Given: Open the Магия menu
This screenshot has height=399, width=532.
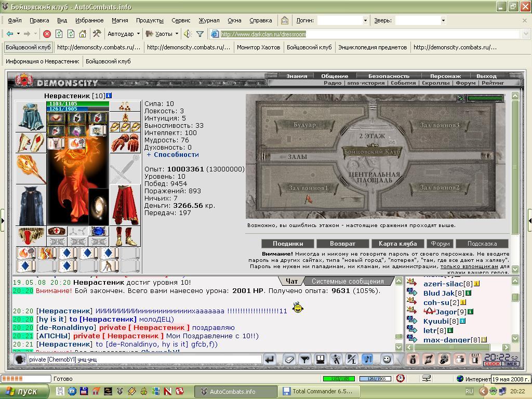Looking at the screenshot, I should coord(120,20).
